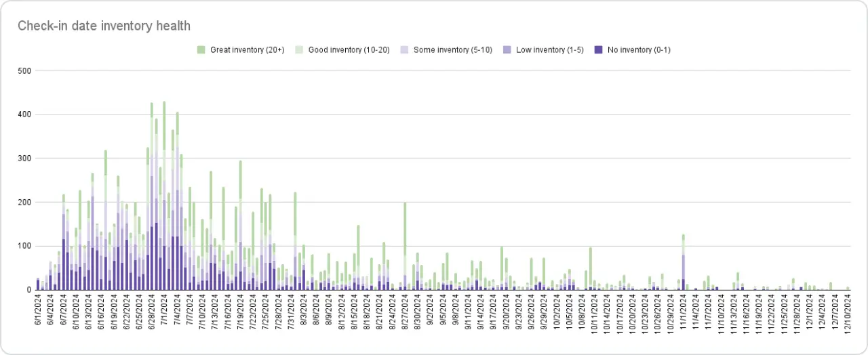The image size is (868, 355).
Task: Click the Low inventory (1-5) legend swatch
Action: point(507,50)
